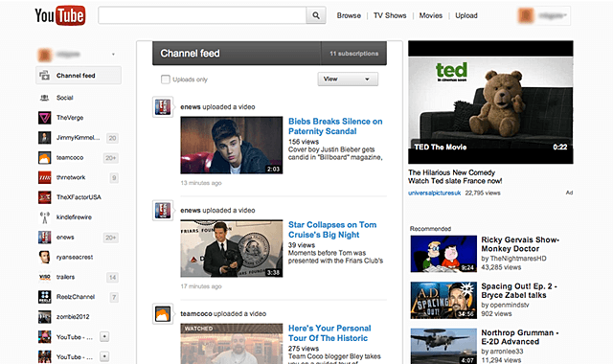Click the 17 minutes ago timestamp
Image resolution: width=613 pixels, height=364 pixels.
(x=201, y=286)
